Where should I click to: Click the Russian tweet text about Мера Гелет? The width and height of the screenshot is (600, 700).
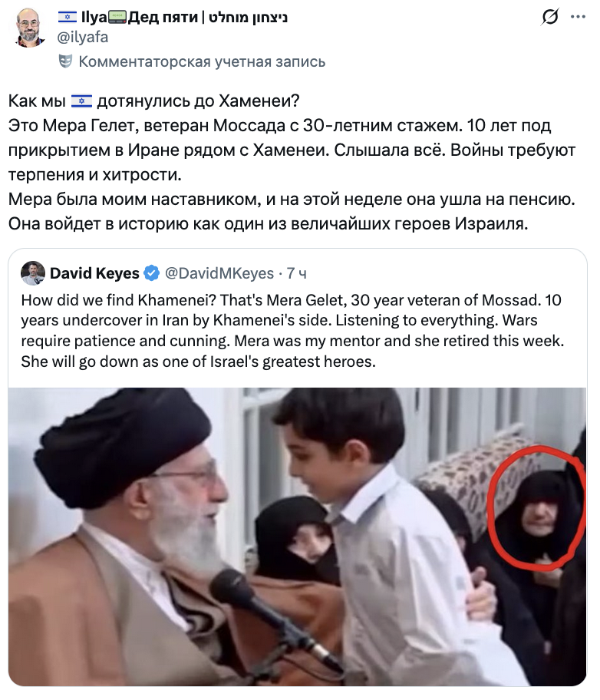click(292, 163)
